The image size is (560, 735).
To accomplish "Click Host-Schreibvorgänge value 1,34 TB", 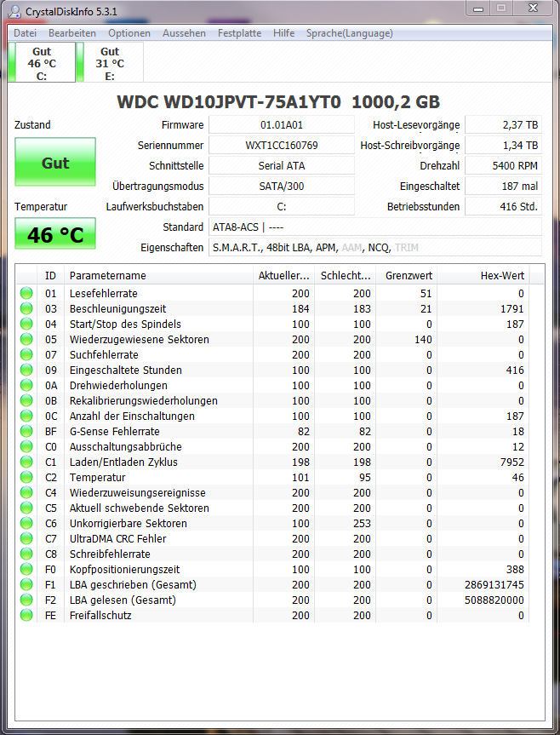I will (503, 146).
